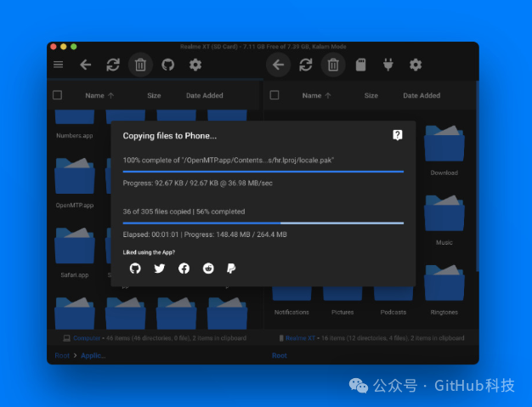
Task: Share on Twitter from the copy dialog
Action: 160,269
